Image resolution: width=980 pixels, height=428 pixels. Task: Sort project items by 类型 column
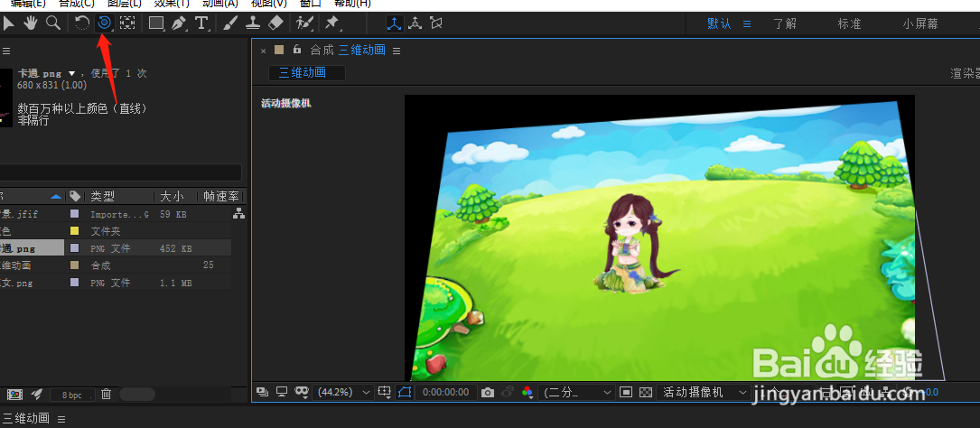coord(102,196)
